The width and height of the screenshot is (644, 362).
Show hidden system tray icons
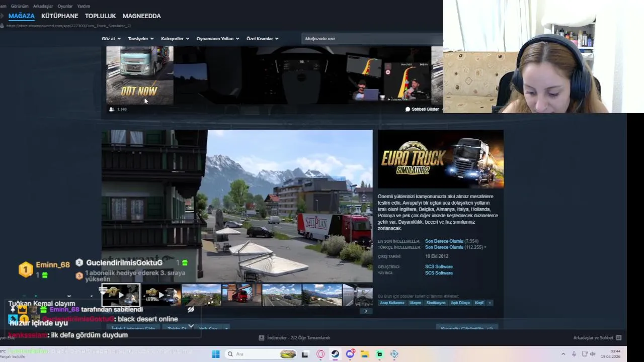(563, 354)
